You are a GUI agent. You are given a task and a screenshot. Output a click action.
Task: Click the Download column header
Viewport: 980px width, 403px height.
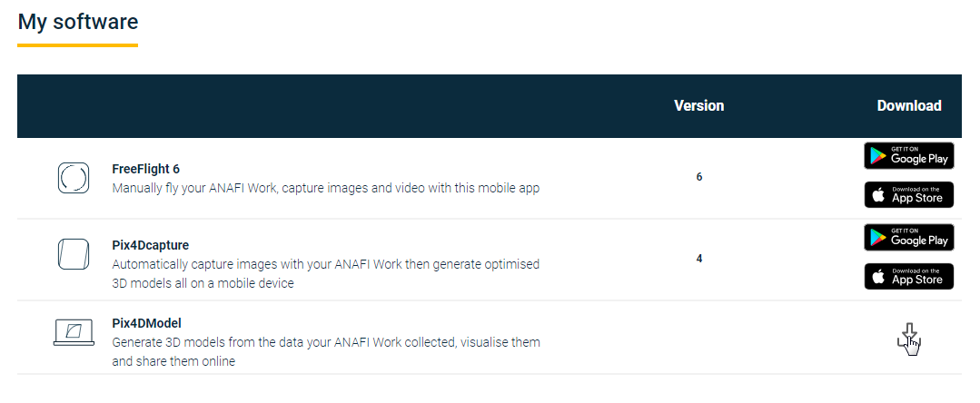[x=909, y=105]
